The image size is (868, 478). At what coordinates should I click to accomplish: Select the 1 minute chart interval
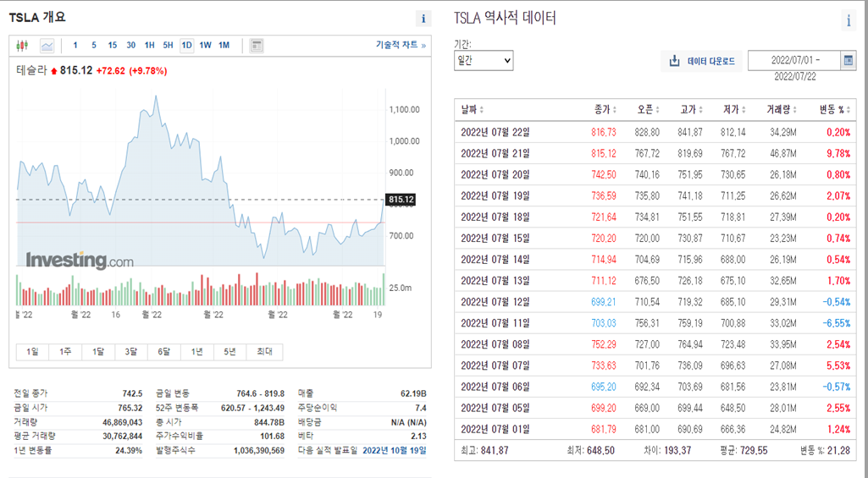point(75,46)
